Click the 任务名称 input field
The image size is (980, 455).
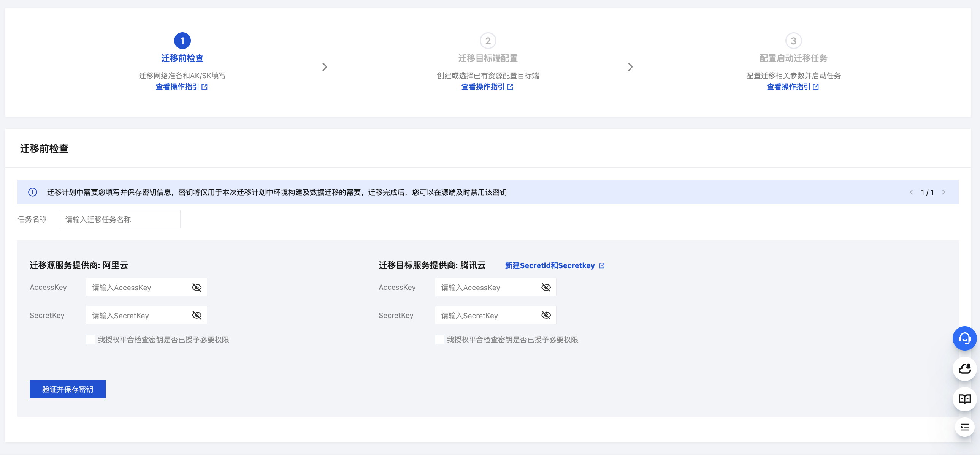coord(119,219)
